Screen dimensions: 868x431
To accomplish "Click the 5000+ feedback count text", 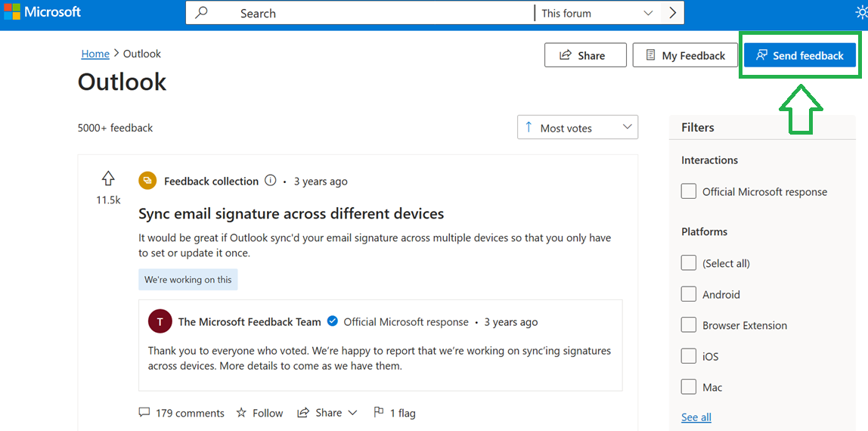I will pyautogui.click(x=115, y=128).
